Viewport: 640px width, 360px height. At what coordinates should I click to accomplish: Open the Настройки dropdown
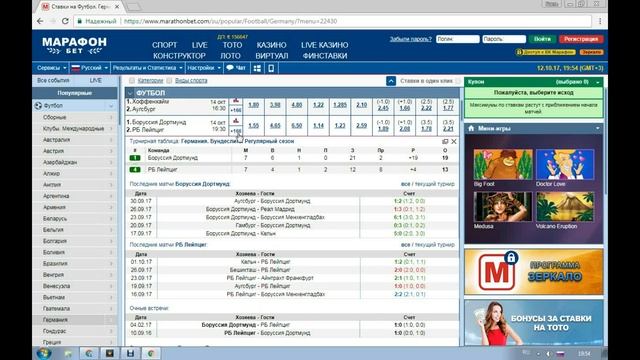pos(204,68)
